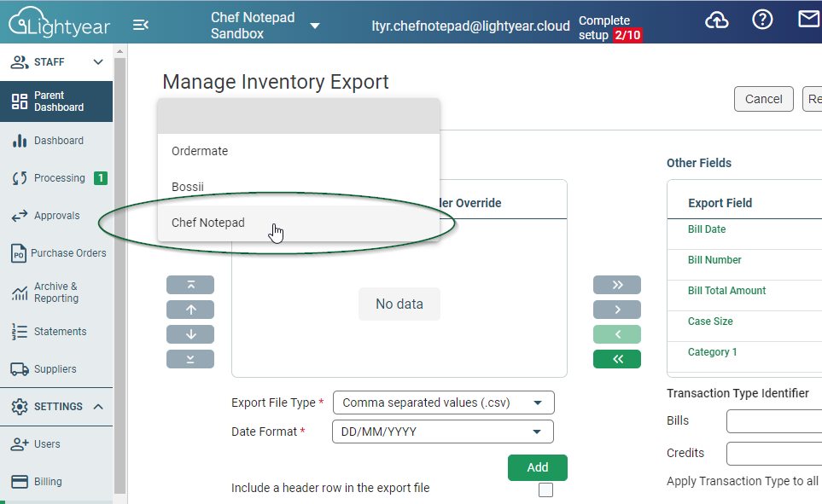The width and height of the screenshot is (822, 504).
Task: Tick the include header row checkbox
Action: click(545, 490)
